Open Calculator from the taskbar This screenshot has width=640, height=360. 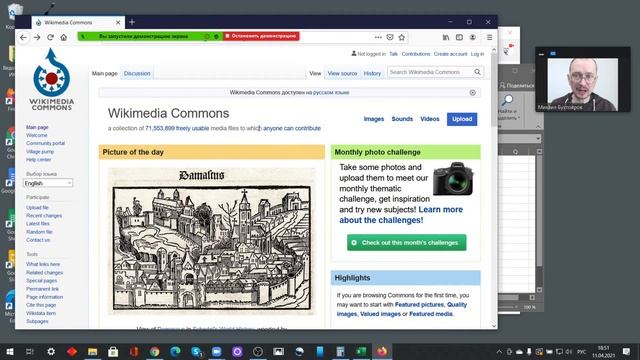[x=340, y=351]
